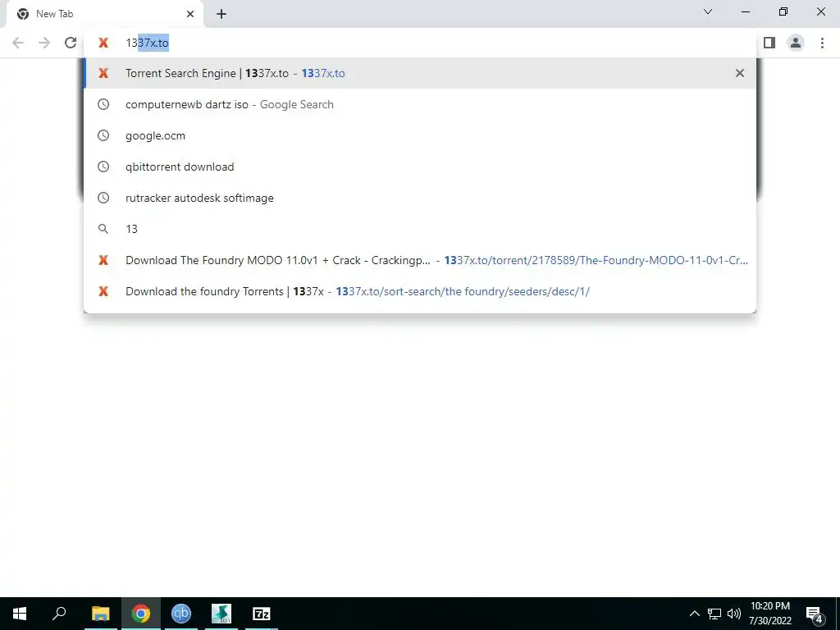This screenshot has width=840, height=630.
Task: Close the New Tab tab
Action: [x=190, y=14]
